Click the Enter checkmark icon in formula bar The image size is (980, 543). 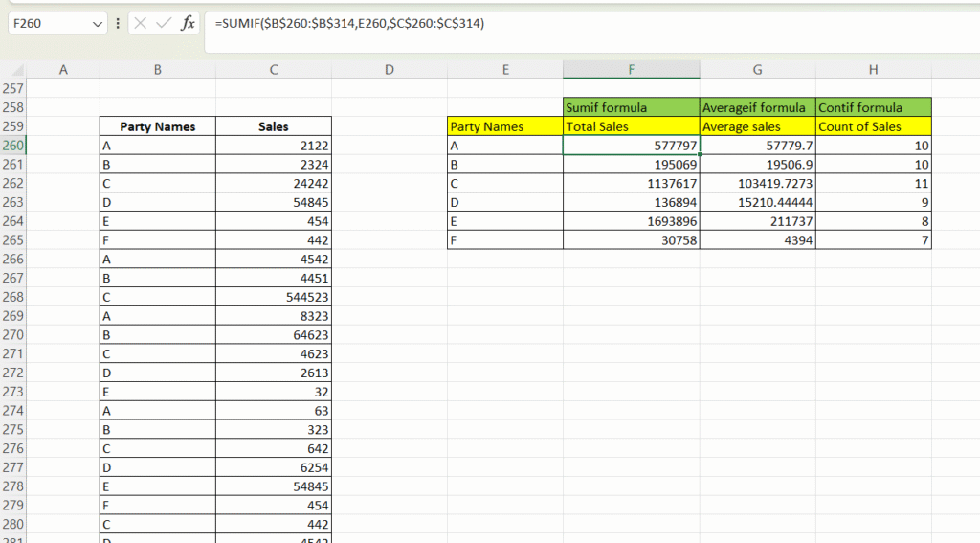(x=165, y=23)
